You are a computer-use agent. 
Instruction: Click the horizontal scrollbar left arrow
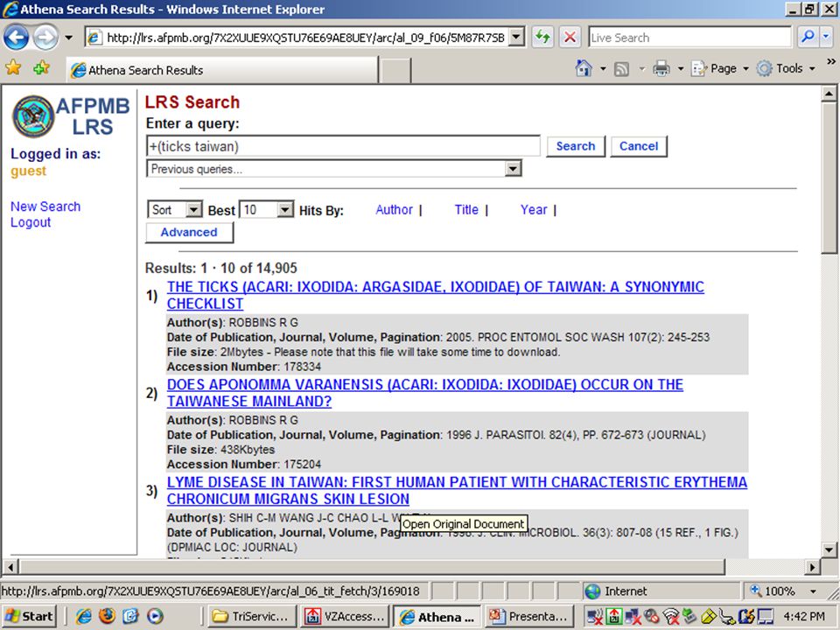(10, 567)
